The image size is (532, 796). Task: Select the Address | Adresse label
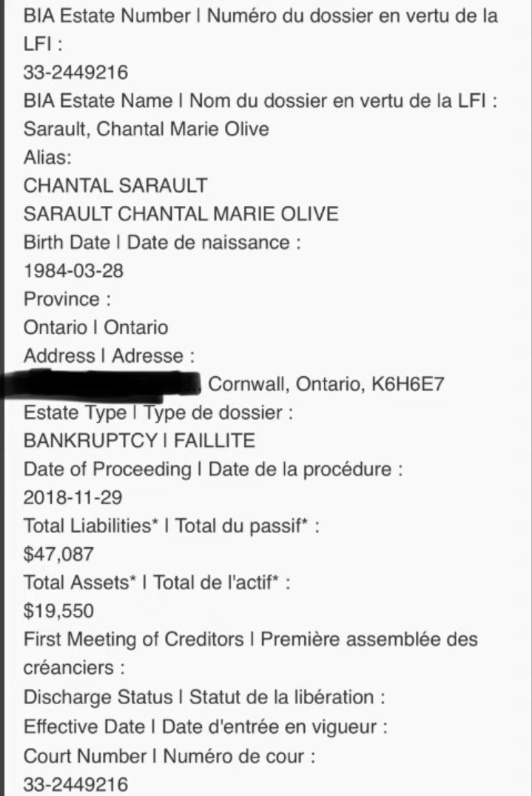(x=109, y=355)
